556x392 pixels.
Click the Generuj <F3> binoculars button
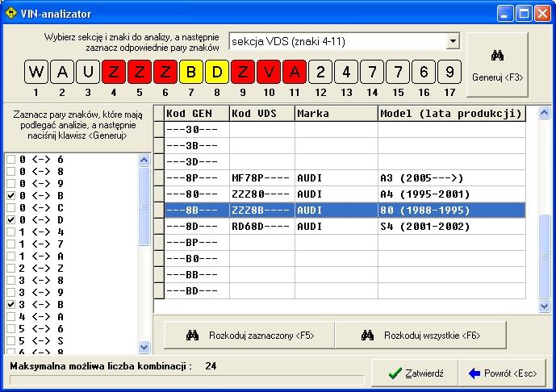click(x=497, y=65)
